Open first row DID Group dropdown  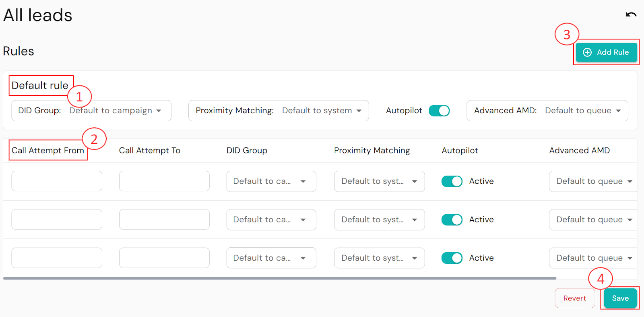[x=271, y=181]
